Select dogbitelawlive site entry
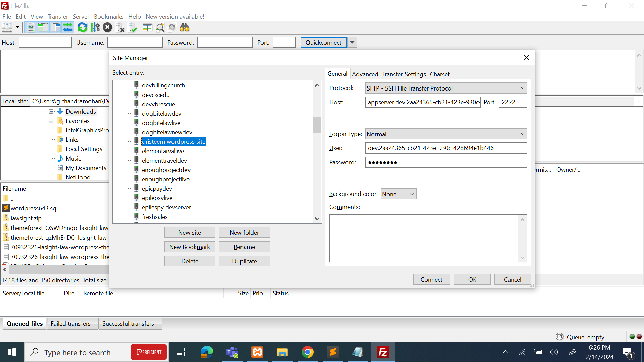Viewport: 644px width, 362px height. pyautogui.click(x=161, y=123)
